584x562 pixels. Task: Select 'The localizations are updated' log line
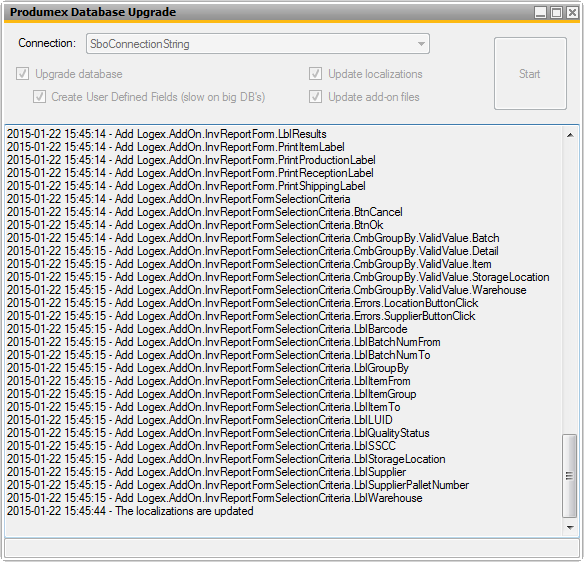click(130, 511)
